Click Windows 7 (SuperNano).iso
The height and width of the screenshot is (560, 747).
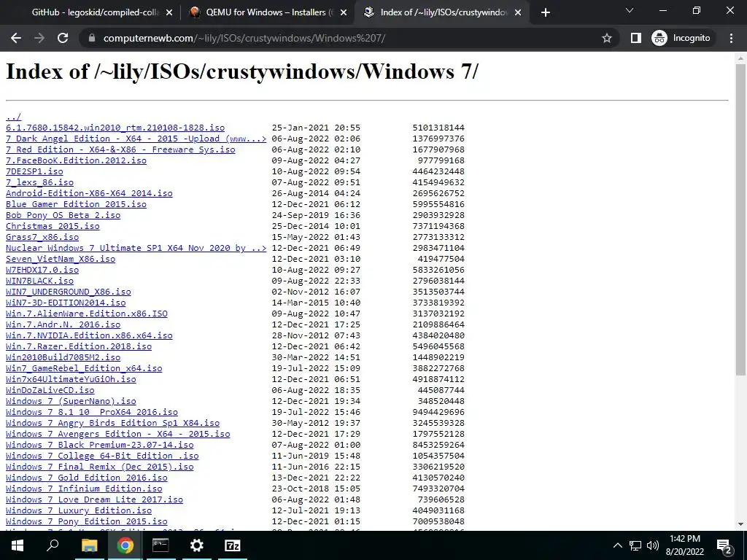click(x=71, y=402)
